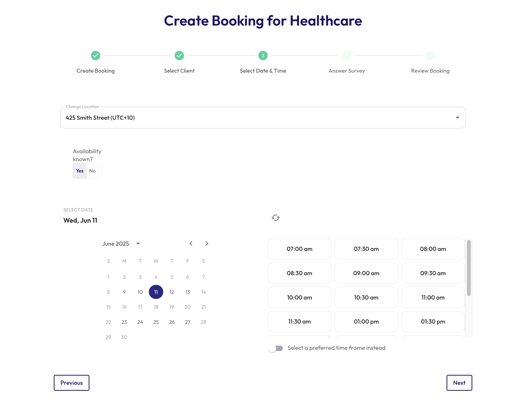This screenshot has width=532, height=417.
Task: Expand the June 2025 month picker
Action: 138,243
